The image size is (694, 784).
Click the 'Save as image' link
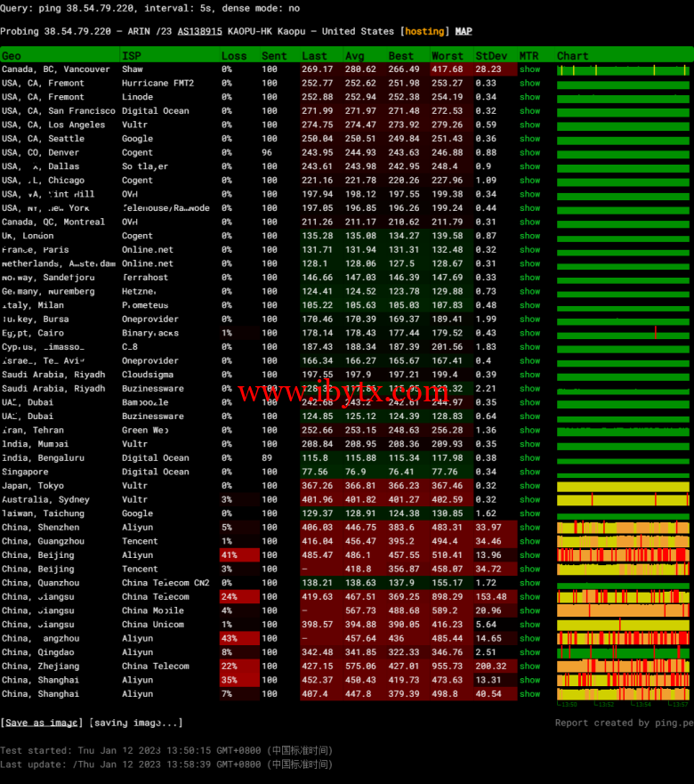(42, 723)
